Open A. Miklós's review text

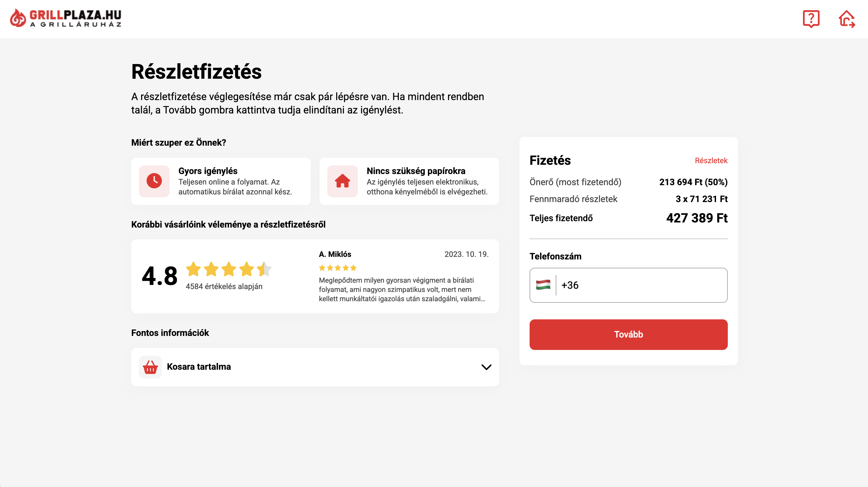tap(401, 289)
